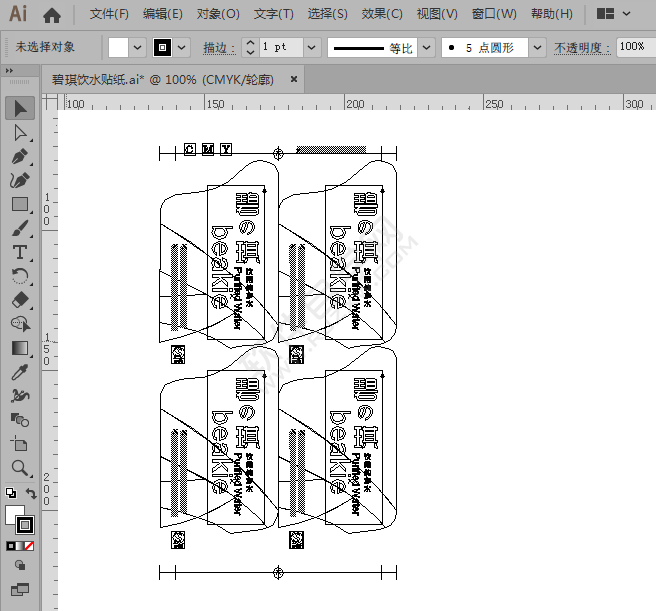Swap fill and stroke colors
This screenshot has height=611, width=656.
click(x=31, y=493)
